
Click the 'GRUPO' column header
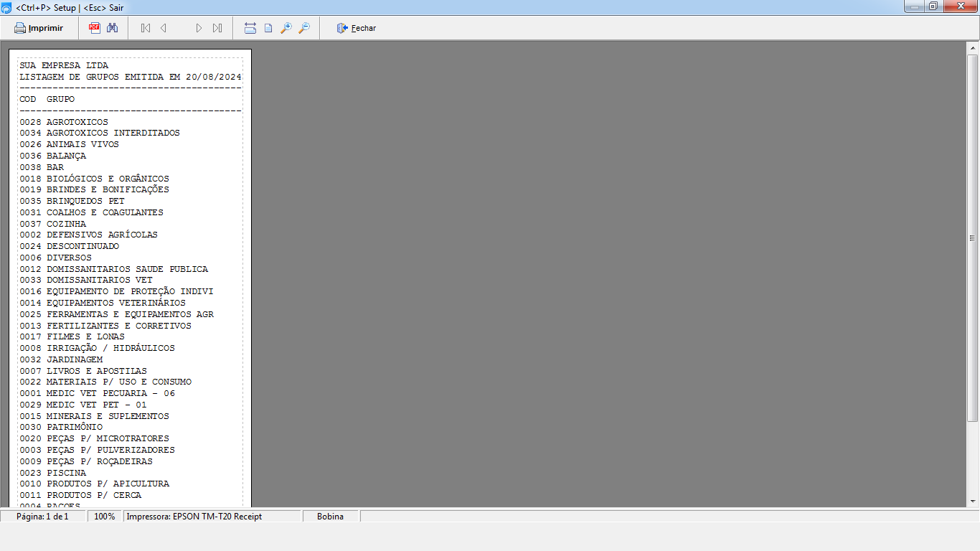coord(61,99)
